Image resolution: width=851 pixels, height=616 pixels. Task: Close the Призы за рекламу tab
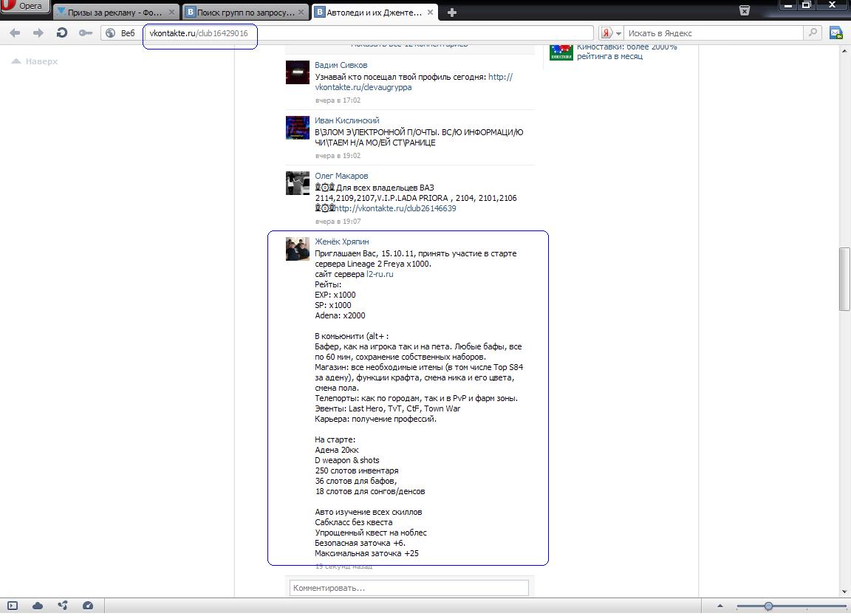(x=171, y=12)
